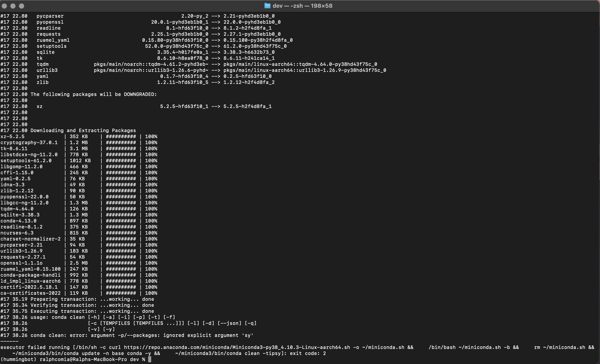Click the 'ralphcomia@Ralphs-MacBook-Pro' prompt text
Screen dimensions: 600x364
click(x=83, y=359)
